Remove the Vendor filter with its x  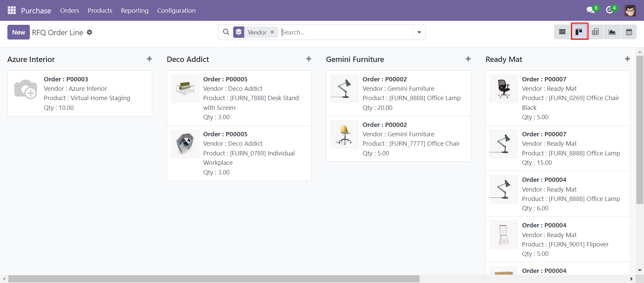click(x=272, y=32)
